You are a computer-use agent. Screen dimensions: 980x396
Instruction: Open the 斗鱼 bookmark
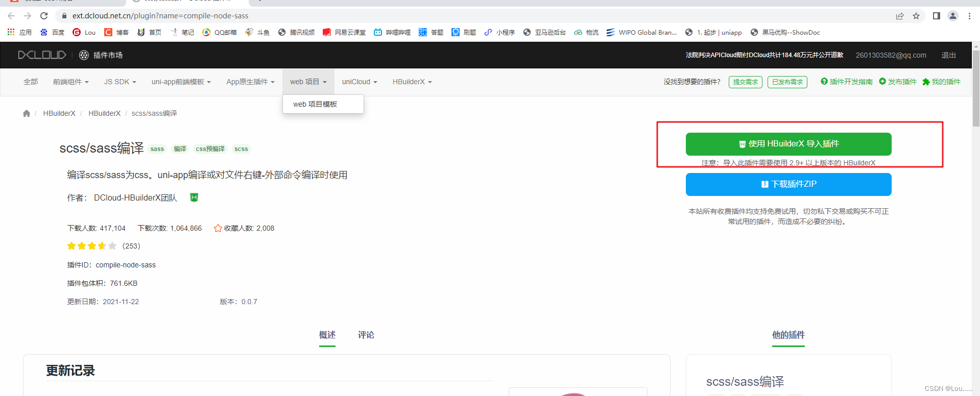coord(257,32)
